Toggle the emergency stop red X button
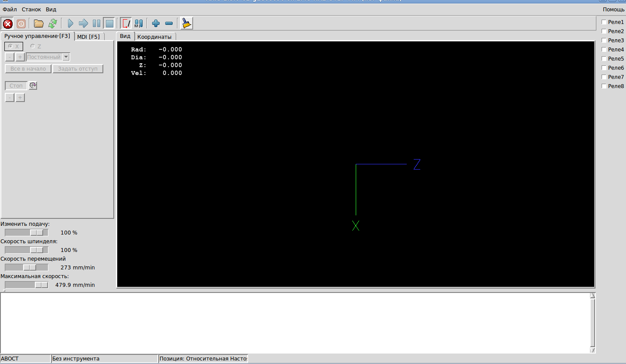This screenshot has width=626, height=364. coord(8,24)
